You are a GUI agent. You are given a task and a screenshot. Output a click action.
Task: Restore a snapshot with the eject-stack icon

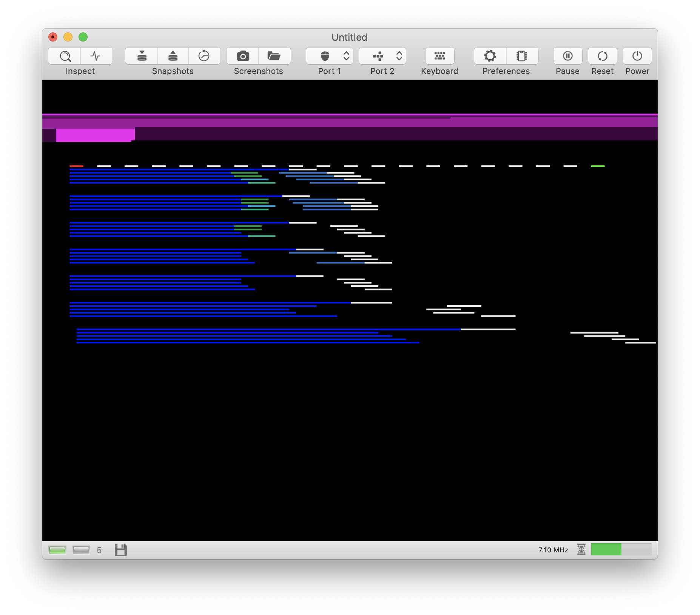(173, 56)
